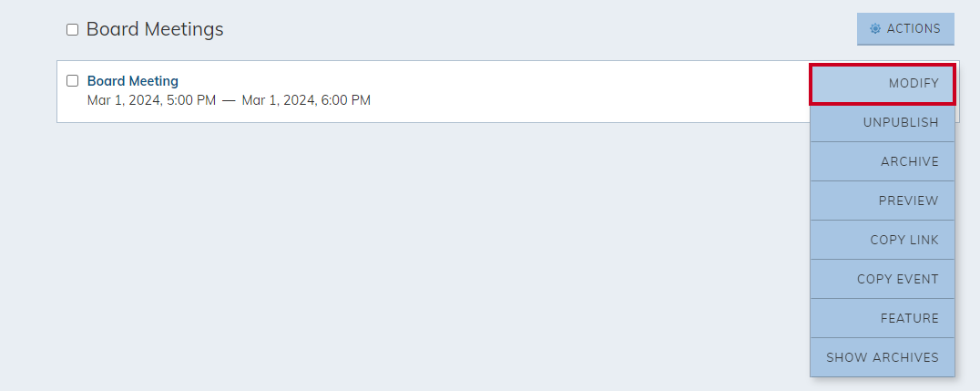Click blank page background below event row
This screenshot has width=980, height=391.
(x=406, y=251)
